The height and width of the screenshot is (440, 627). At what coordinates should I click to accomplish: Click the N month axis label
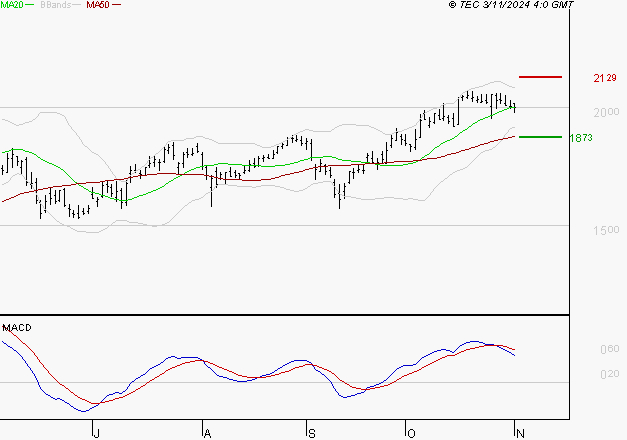520,433
